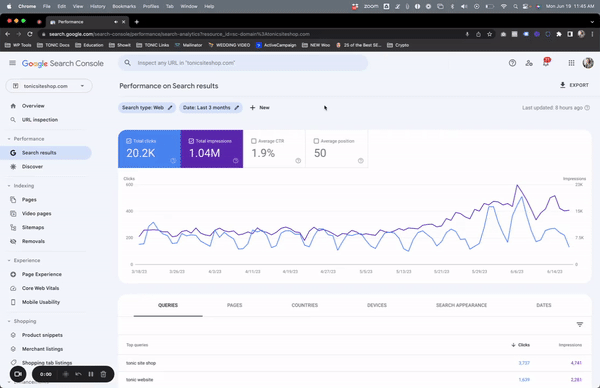Open URL inspection in the sidebar
The height and width of the screenshot is (388, 600).
[40, 120]
